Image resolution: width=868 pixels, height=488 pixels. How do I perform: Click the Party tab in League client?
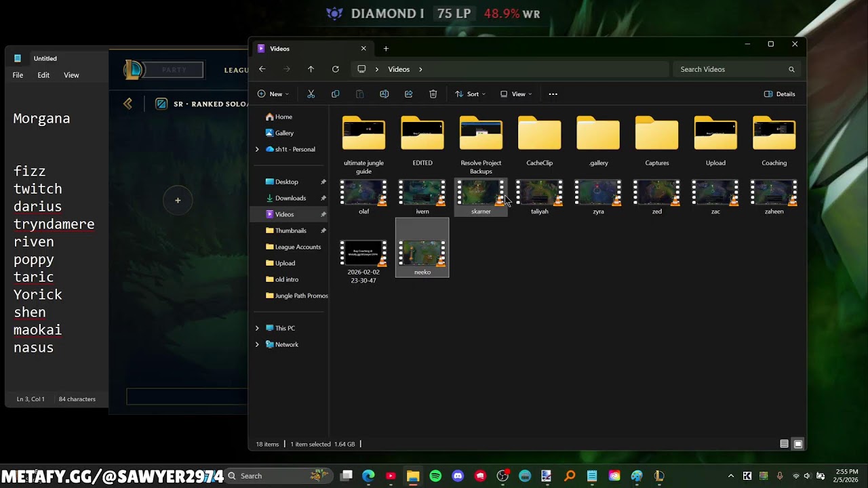(x=174, y=70)
